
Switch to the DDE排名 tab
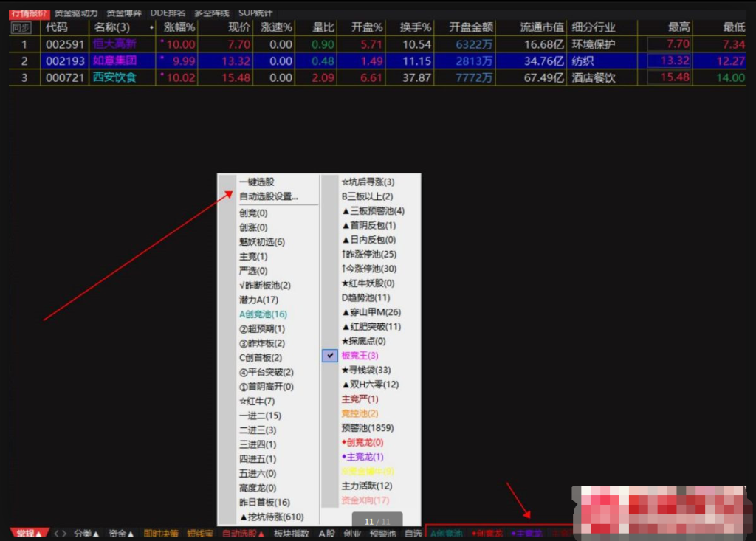(x=168, y=13)
